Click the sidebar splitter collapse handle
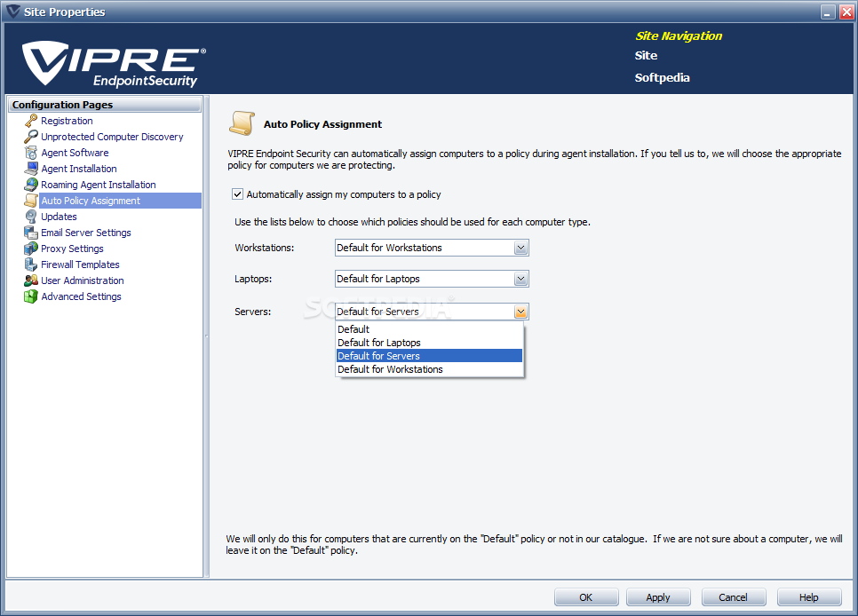This screenshot has width=858, height=616. pyautogui.click(x=206, y=336)
